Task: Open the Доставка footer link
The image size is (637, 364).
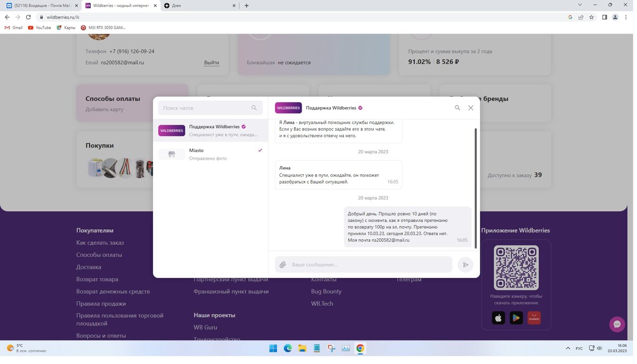Action: pos(89,267)
